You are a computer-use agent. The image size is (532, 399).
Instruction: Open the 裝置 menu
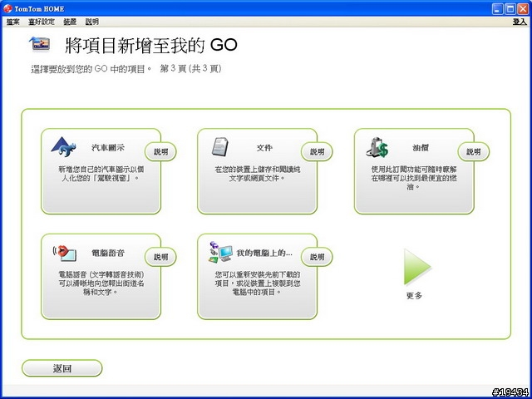tap(70, 22)
